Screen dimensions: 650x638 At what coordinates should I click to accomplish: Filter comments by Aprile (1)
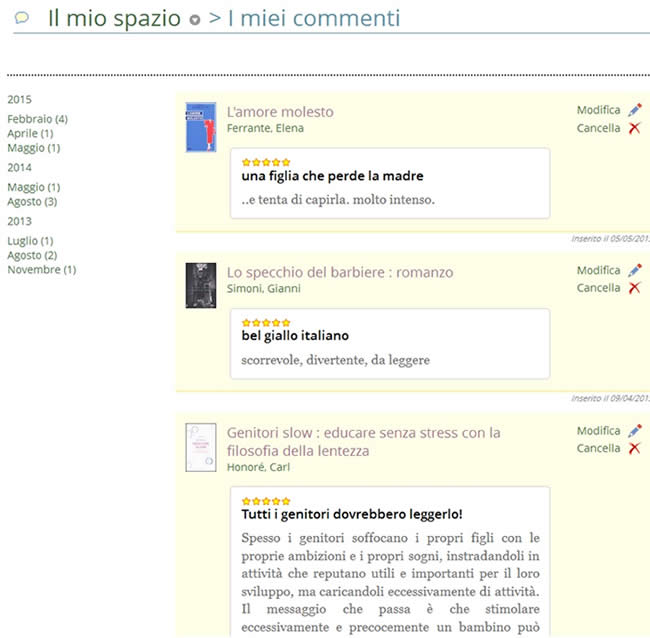[x=30, y=133]
